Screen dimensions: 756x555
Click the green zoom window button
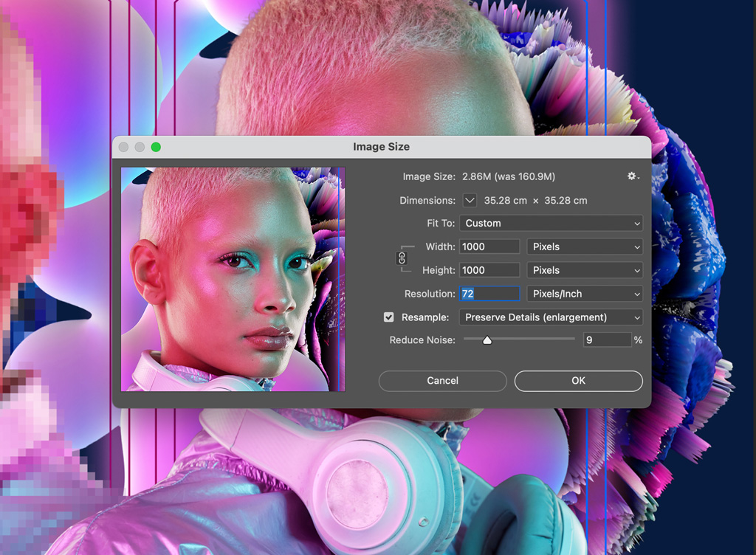tap(156, 147)
